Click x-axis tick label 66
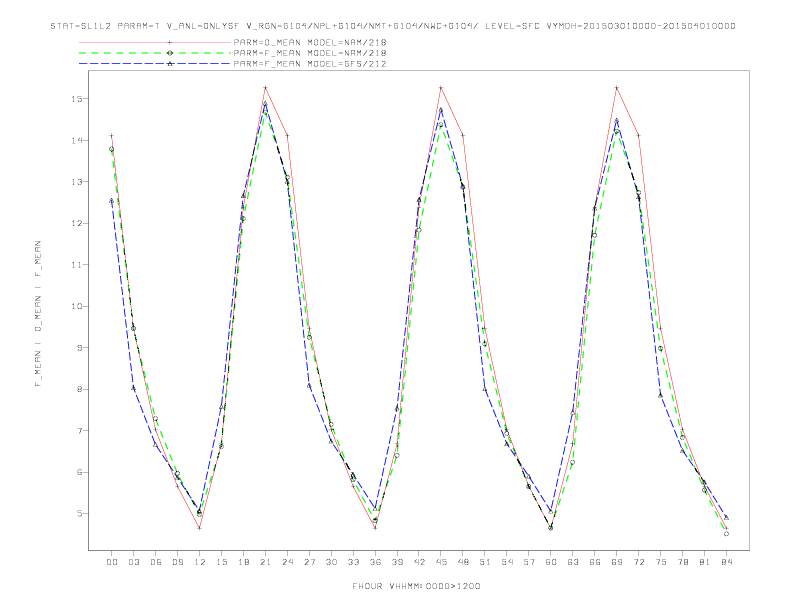 595,562
